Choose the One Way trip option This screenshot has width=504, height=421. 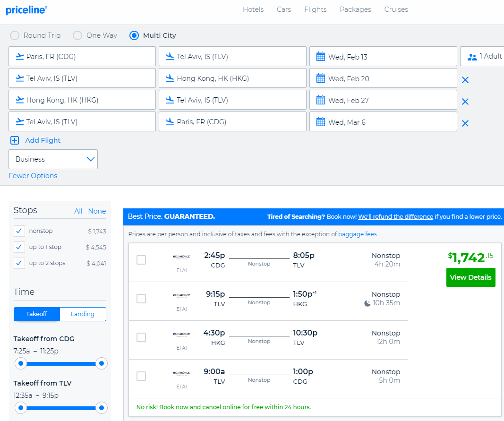77,35
